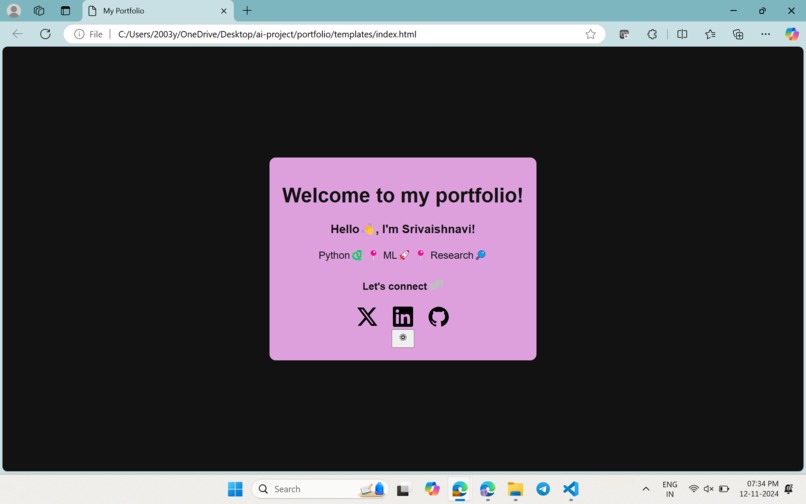View site information File icon
Screen dimensions: 806x504
[88, 34]
